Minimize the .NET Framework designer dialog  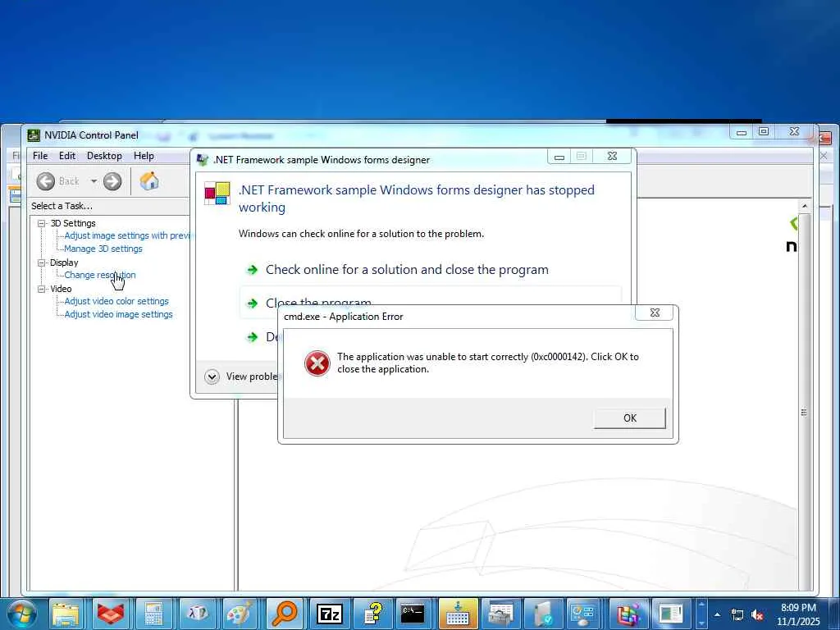coord(559,157)
